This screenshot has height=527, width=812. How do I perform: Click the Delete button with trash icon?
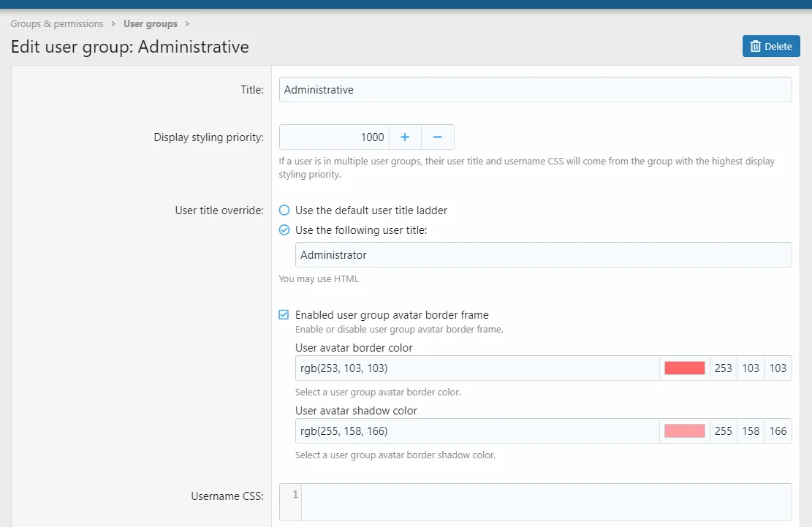[771, 46]
